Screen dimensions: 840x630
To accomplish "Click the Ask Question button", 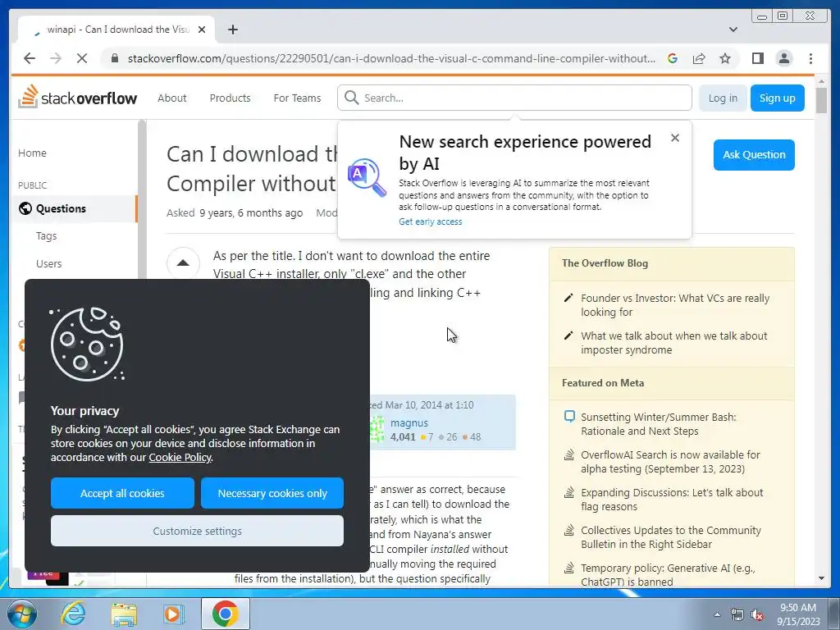I will 754,155.
